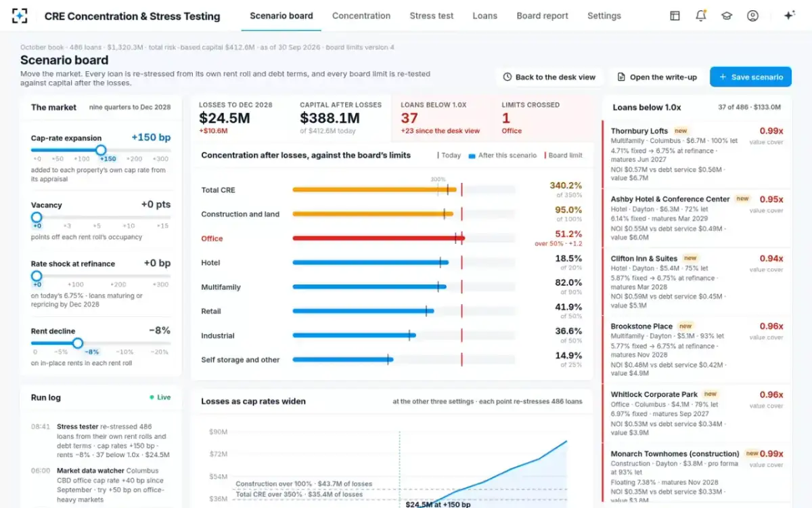Open the Board report tab
This screenshot has width=812, height=508.
[543, 16]
